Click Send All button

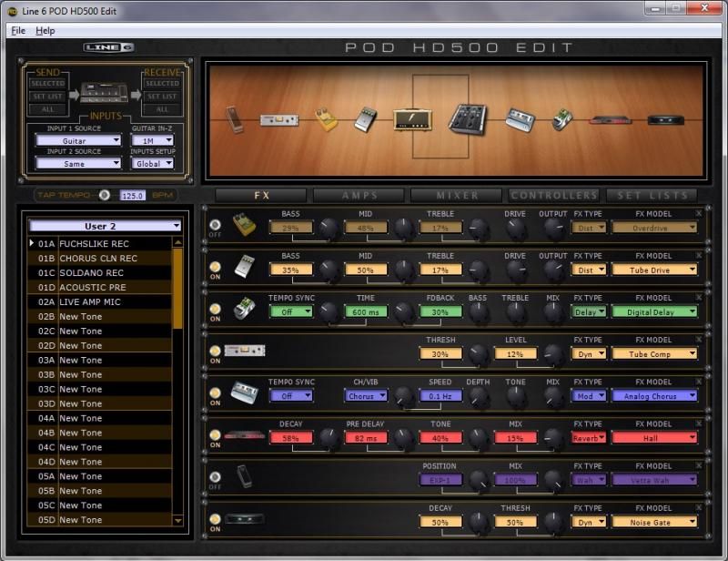coord(48,109)
